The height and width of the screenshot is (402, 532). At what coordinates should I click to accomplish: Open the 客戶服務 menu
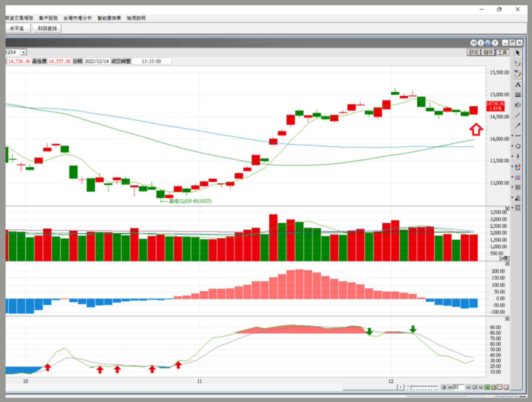48,18
